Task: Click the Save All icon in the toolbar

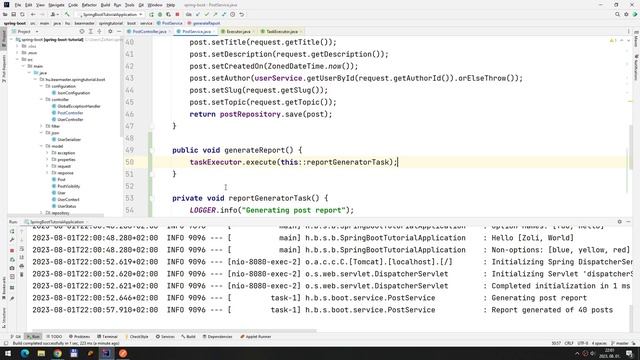Action: tap(13, 14)
